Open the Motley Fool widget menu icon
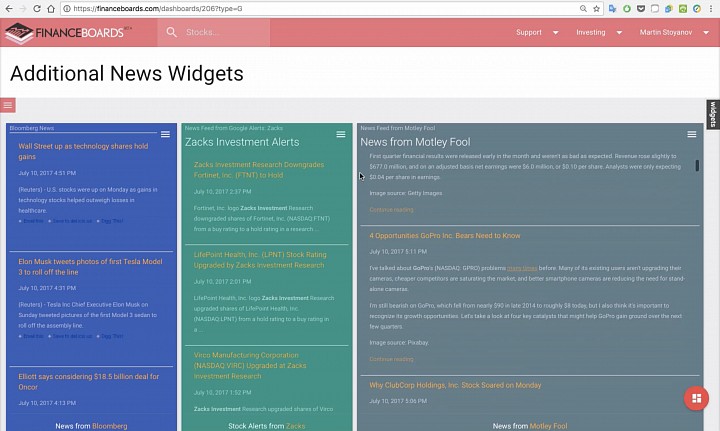Viewport: 720px width, 431px height. tap(691, 134)
